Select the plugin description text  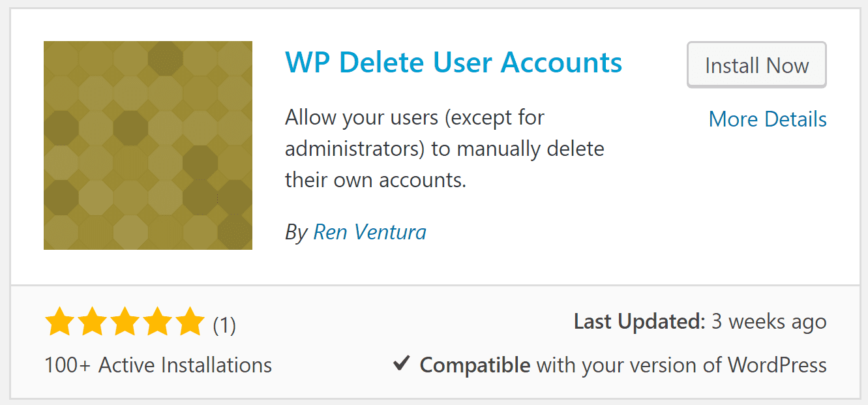click(x=444, y=148)
